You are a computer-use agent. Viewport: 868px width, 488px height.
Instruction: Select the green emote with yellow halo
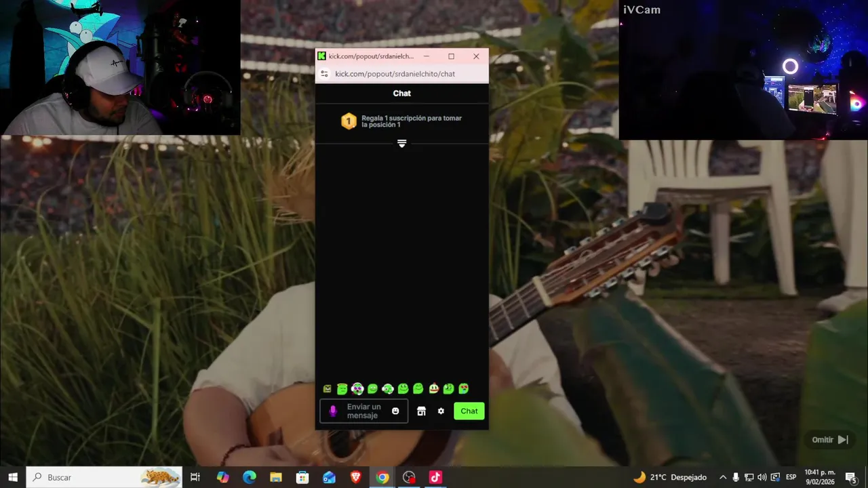pos(342,389)
